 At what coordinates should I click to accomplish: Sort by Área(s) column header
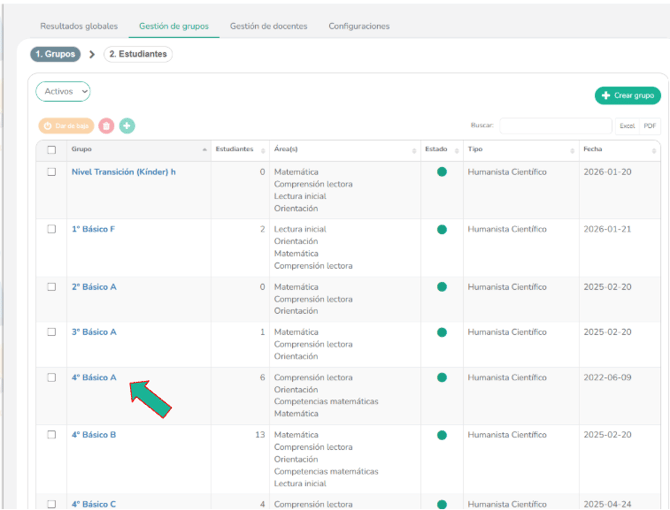tap(344, 149)
